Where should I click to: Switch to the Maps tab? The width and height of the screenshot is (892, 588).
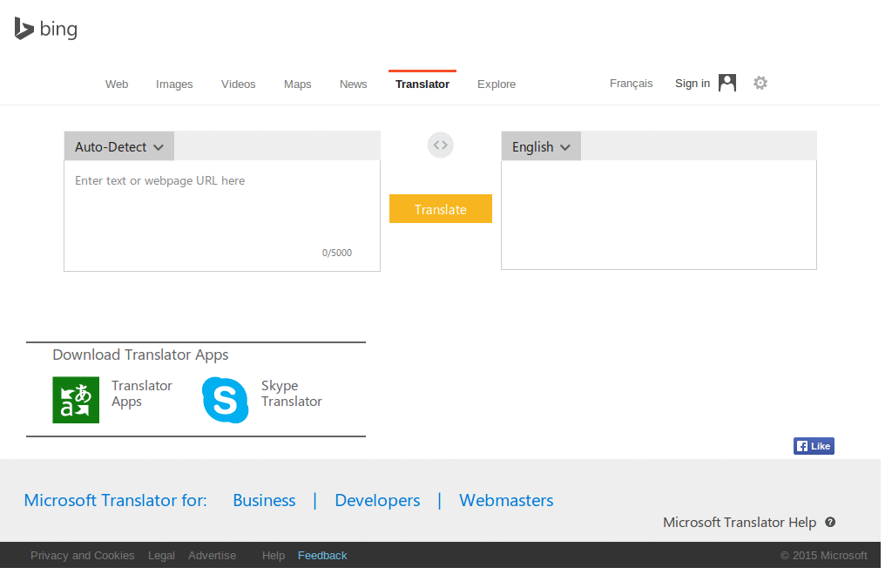297,84
